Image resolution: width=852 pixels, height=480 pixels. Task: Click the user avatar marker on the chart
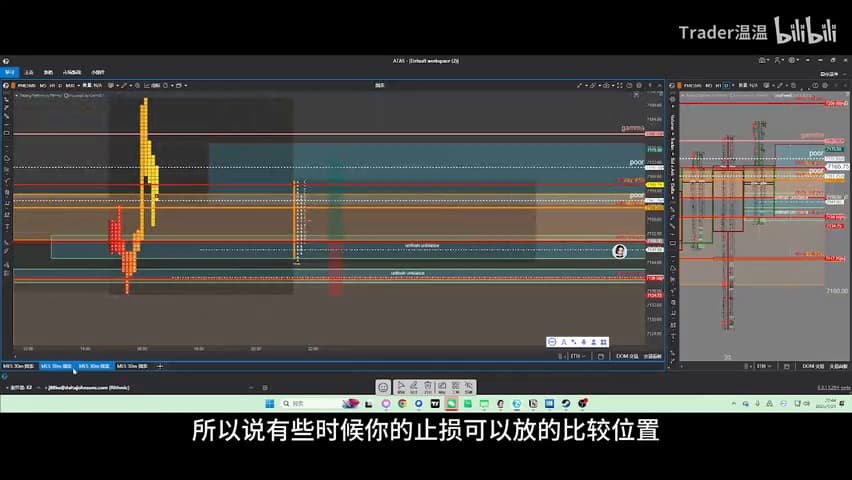tap(619, 251)
